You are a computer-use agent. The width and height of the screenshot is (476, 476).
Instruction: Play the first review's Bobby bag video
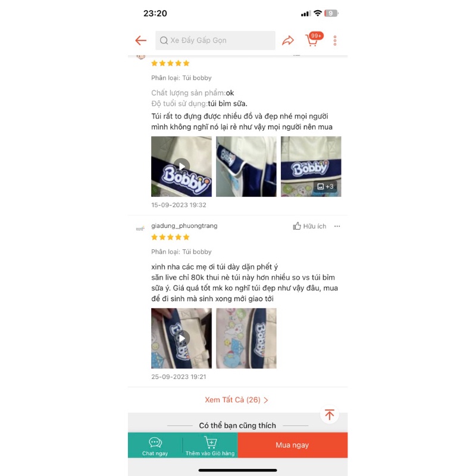point(181,167)
